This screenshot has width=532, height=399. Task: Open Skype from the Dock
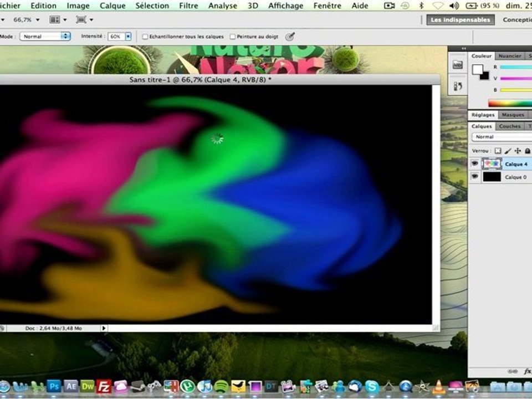[x=372, y=386]
